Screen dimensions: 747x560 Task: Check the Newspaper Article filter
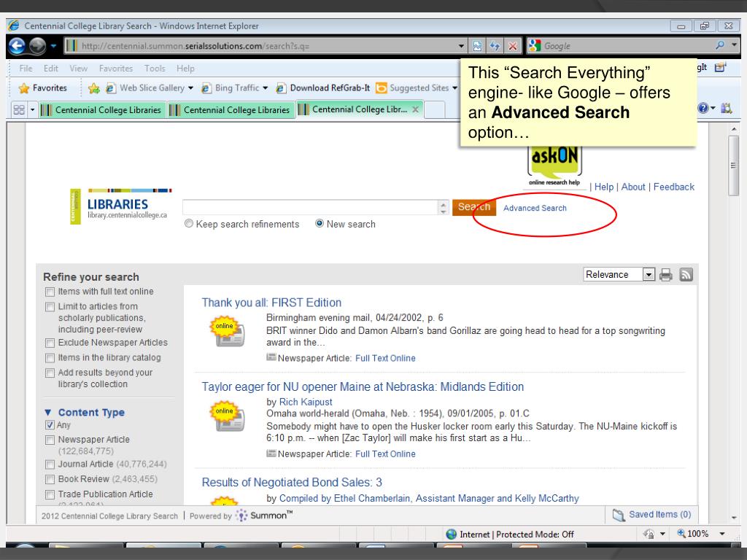tap(50, 440)
